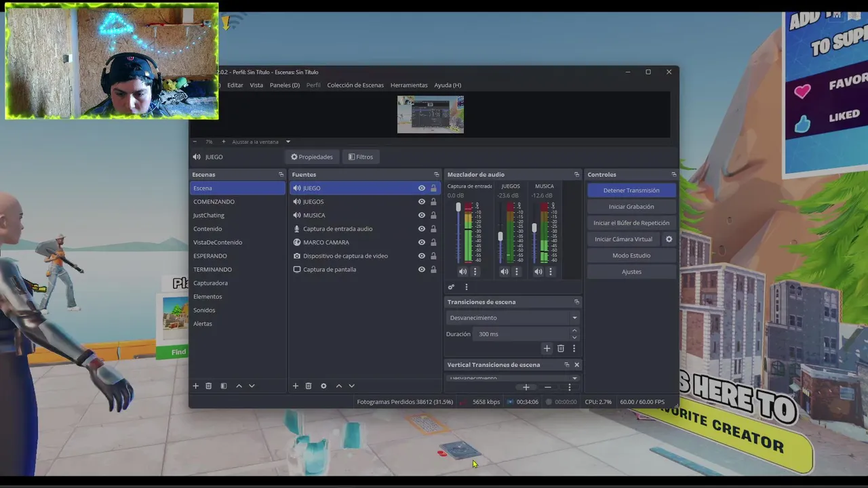Undock the Mezclador de audio panel
The height and width of the screenshot is (488, 868).
pyautogui.click(x=577, y=175)
